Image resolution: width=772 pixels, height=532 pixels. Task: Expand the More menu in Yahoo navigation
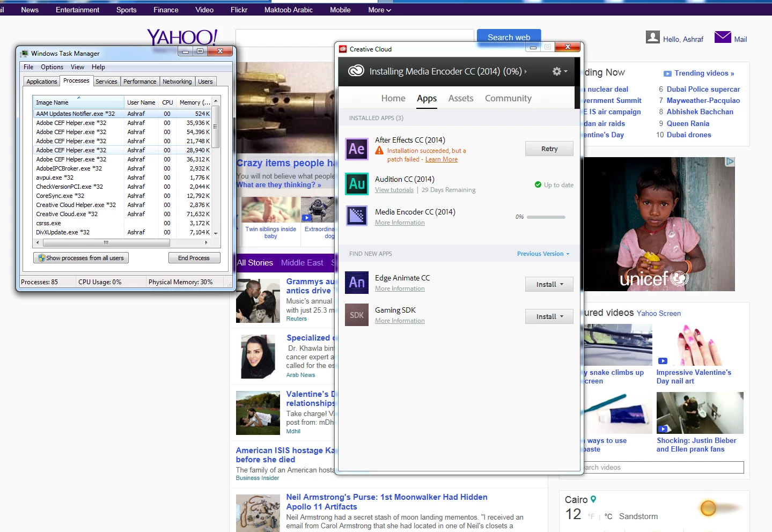pyautogui.click(x=379, y=10)
